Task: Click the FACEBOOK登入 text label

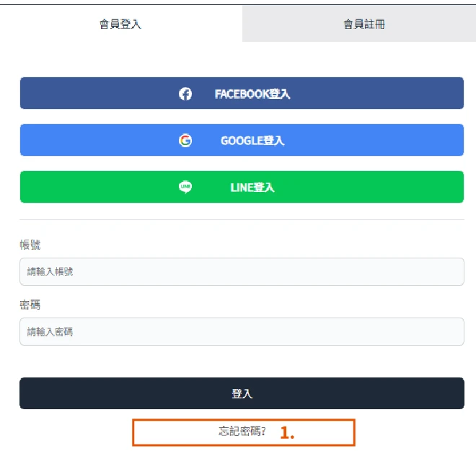Action: (x=252, y=94)
